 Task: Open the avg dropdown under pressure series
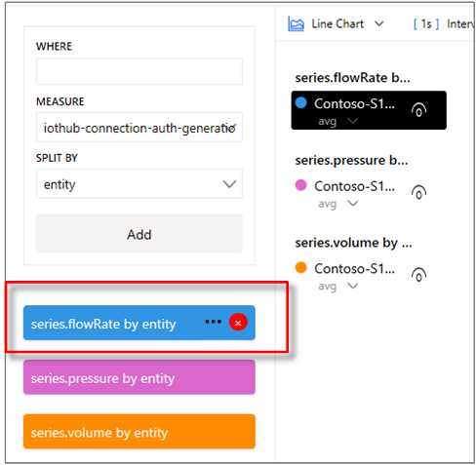pos(352,204)
